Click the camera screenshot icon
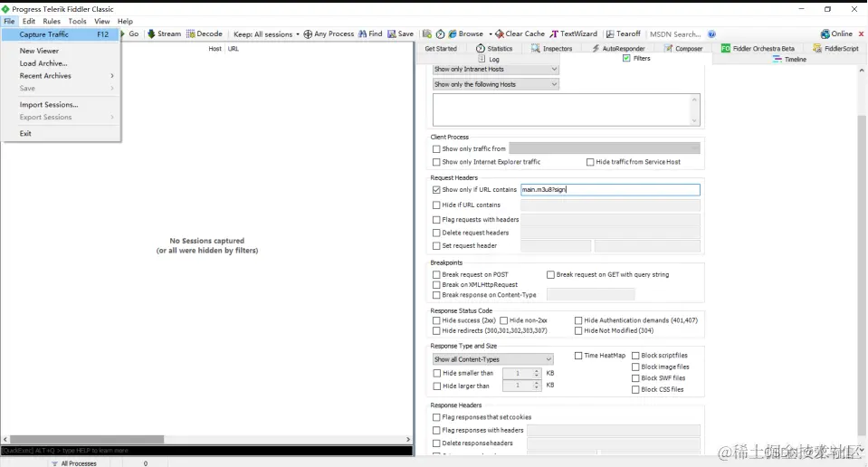This screenshot has height=467, width=868. click(x=427, y=33)
